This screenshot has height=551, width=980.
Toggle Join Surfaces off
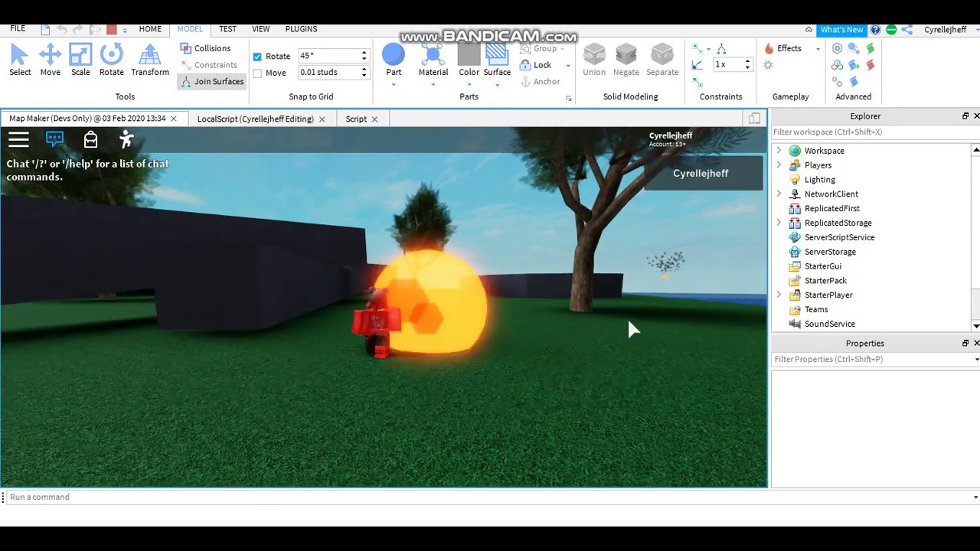coord(212,81)
